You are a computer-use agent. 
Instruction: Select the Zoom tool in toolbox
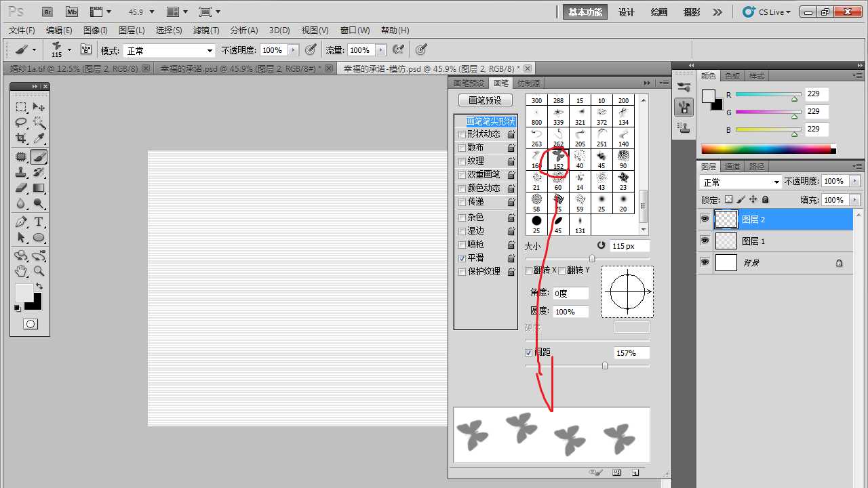pyautogui.click(x=39, y=271)
